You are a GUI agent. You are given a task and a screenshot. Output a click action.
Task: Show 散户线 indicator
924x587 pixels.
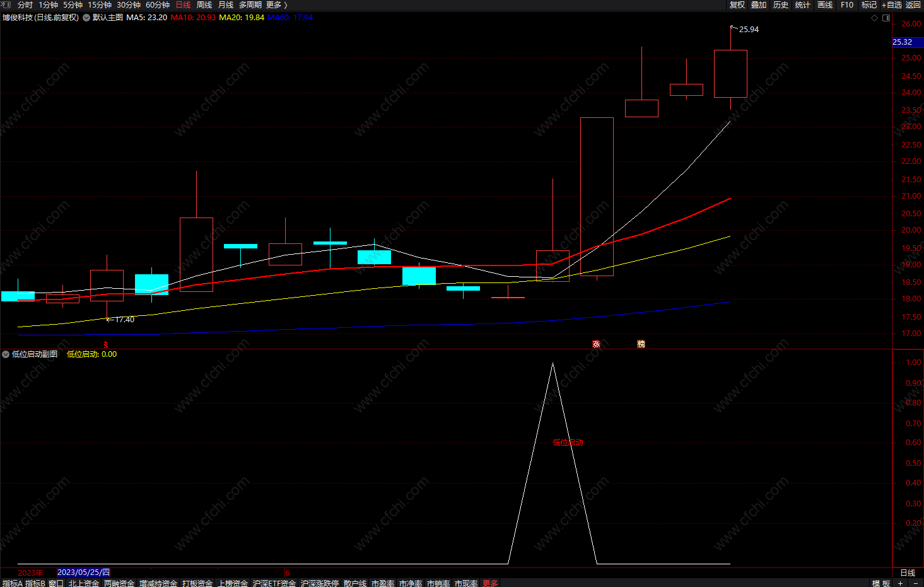point(355,583)
